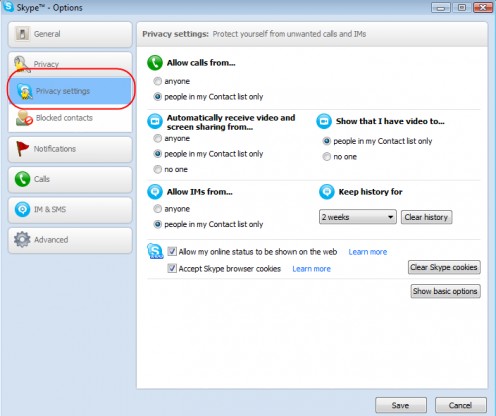Open the Calls section tab

pos(70,179)
